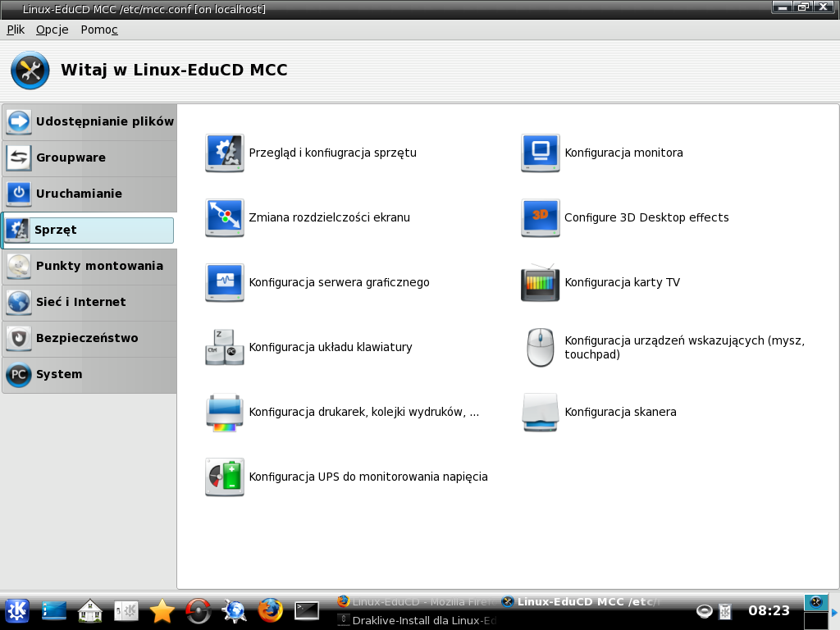Click the Zmiana rozdzielczości ekranu icon
The height and width of the screenshot is (630, 840).
tap(225, 217)
